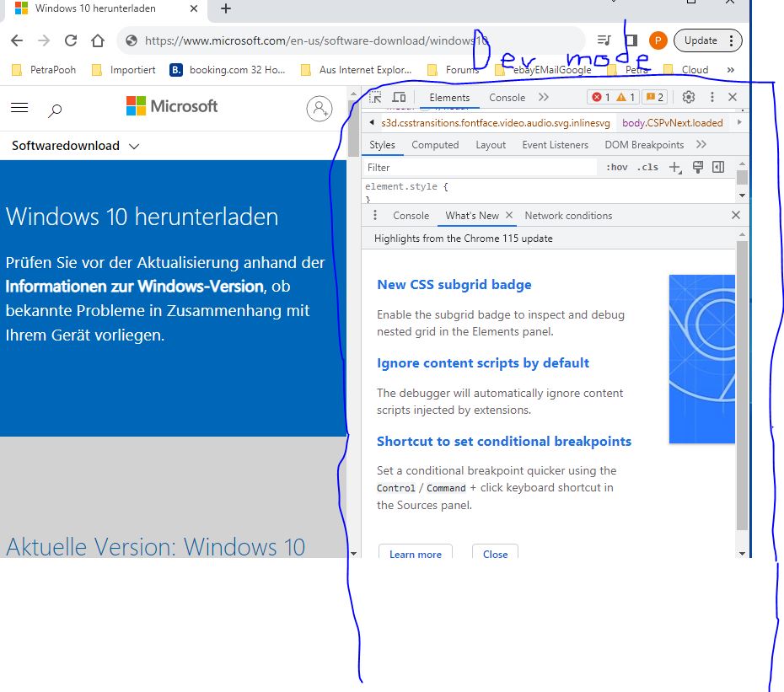Open Ignore content scripts by default link
This screenshot has width=784, height=692.
click(x=483, y=363)
